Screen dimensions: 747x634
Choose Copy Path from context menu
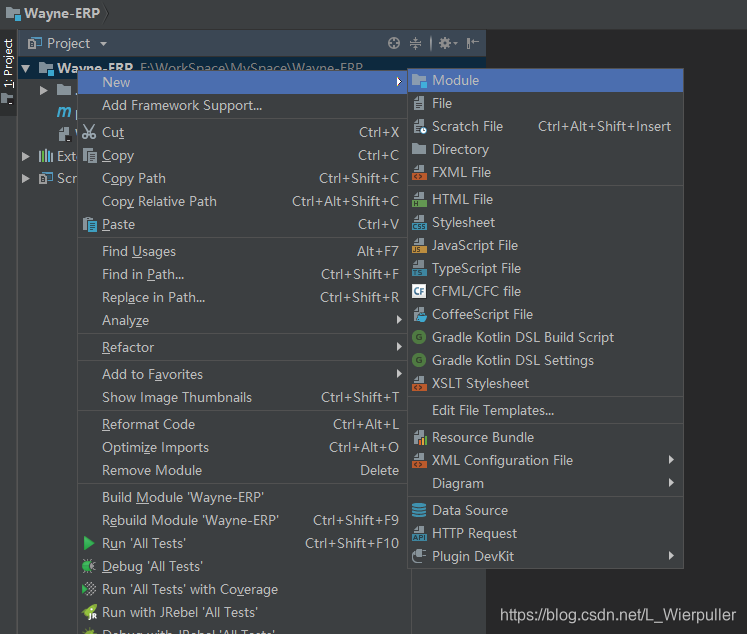click(242, 178)
